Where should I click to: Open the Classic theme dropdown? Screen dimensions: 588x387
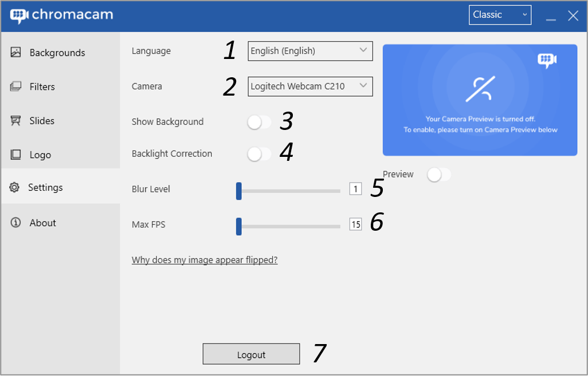(499, 14)
